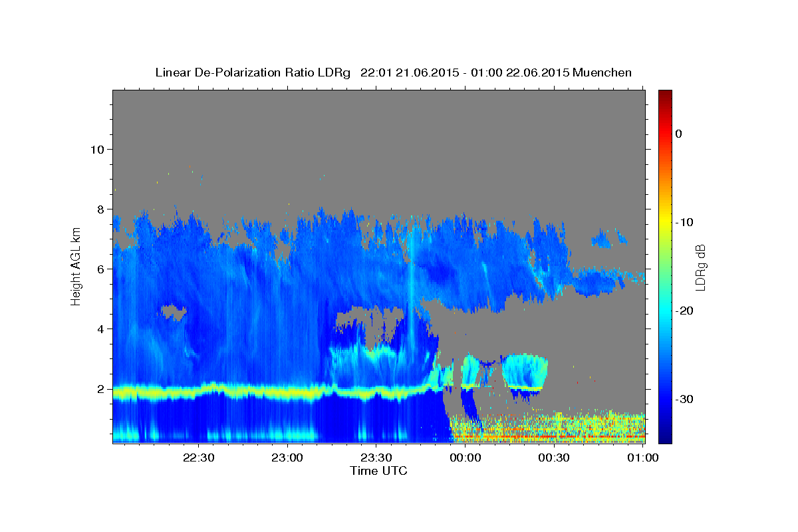Viewport: 798px width, 532px height.
Task: Click the 00:30 time tick label
Action: (554, 458)
